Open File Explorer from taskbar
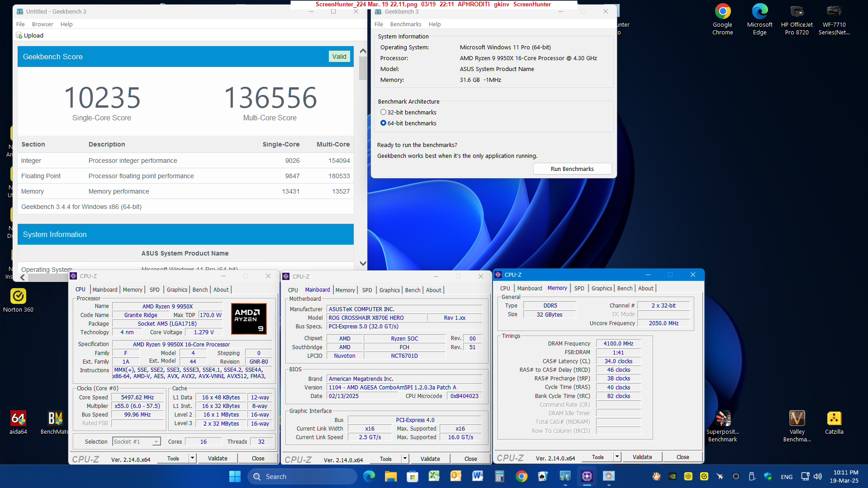868x488 pixels. point(391,476)
